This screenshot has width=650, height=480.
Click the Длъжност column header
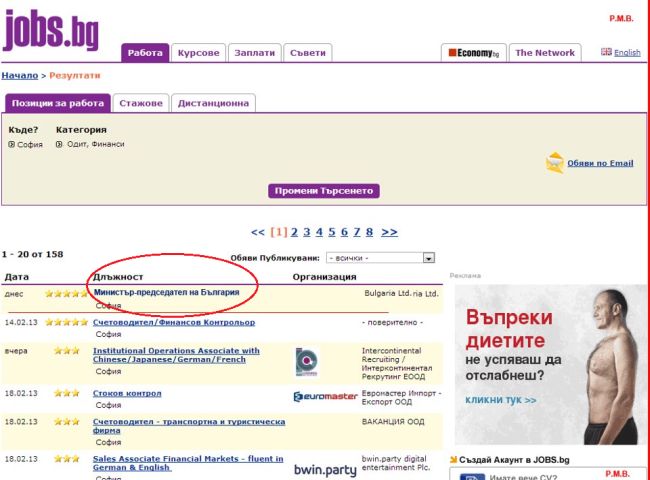click(x=118, y=277)
